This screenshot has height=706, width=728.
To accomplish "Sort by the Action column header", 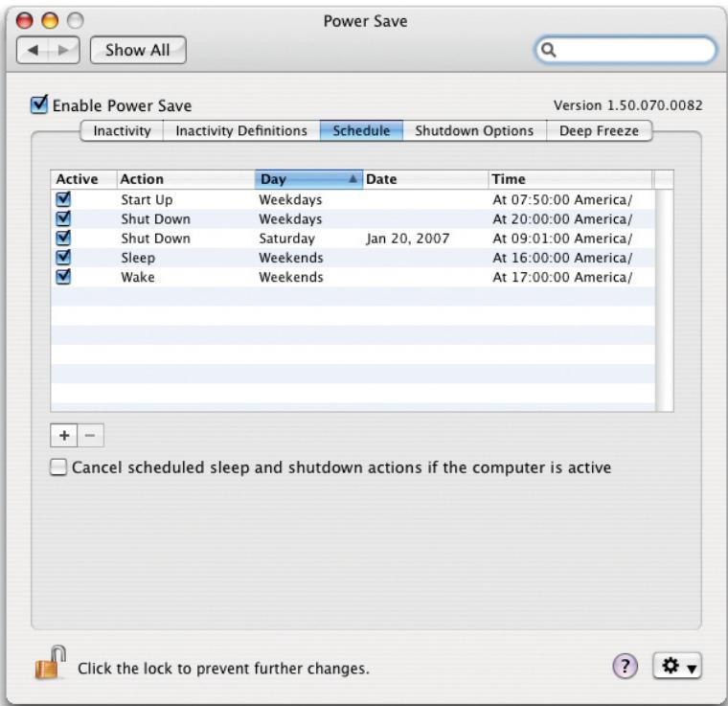I will pyautogui.click(x=186, y=179).
